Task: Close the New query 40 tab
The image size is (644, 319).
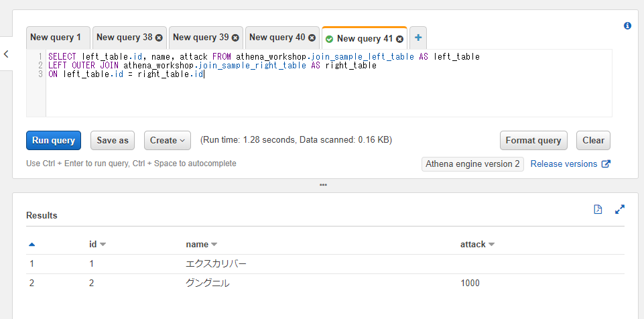Action: [312, 38]
